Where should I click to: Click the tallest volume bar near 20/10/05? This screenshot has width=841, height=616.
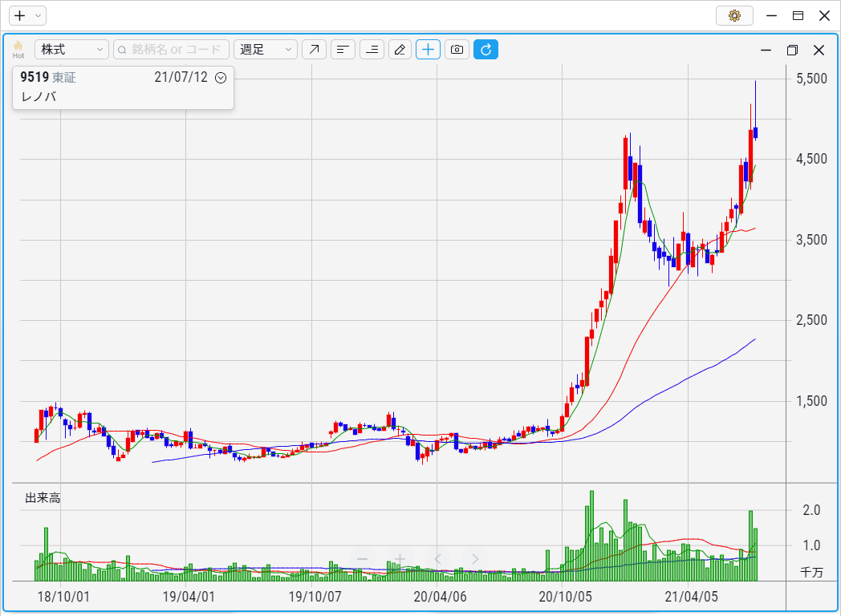591,536
